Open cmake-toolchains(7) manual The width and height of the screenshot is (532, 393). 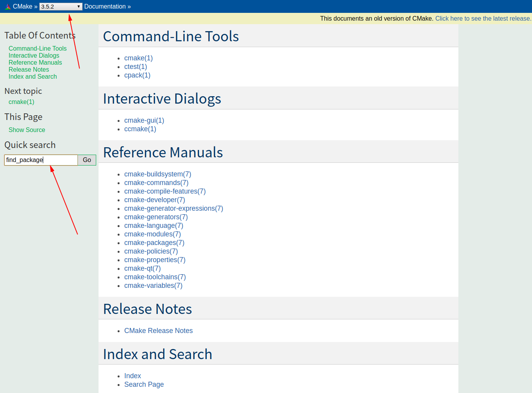tap(155, 277)
